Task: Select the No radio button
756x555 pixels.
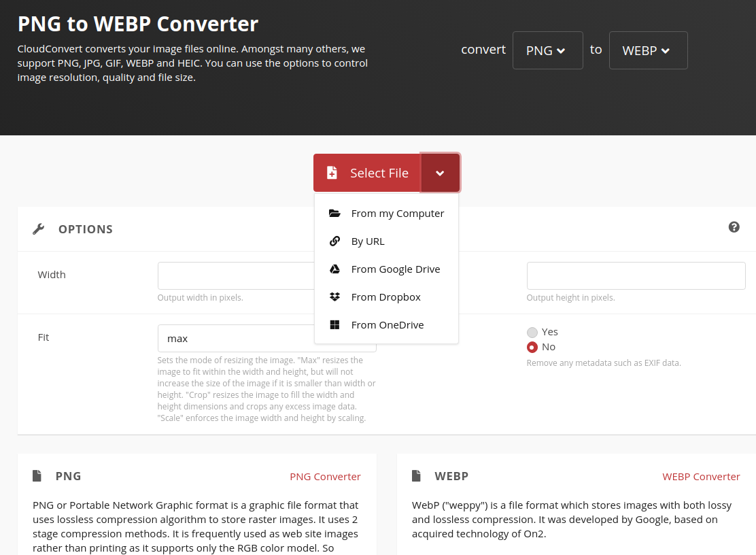Action: coord(532,347)
